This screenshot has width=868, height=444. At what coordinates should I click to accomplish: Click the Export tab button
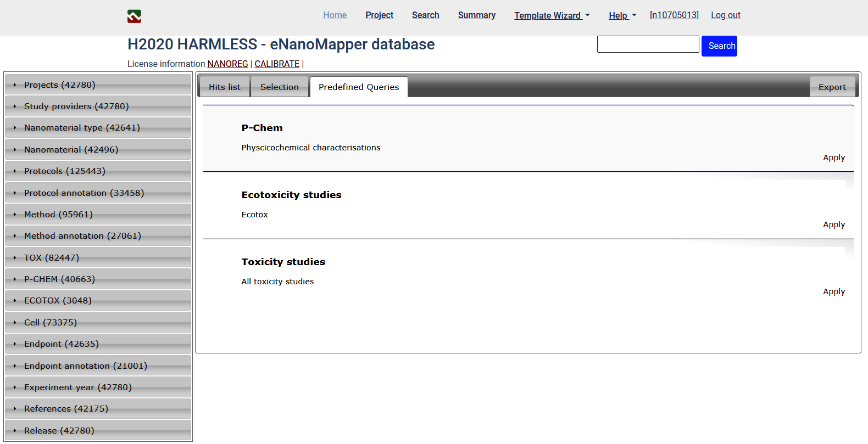832,87
